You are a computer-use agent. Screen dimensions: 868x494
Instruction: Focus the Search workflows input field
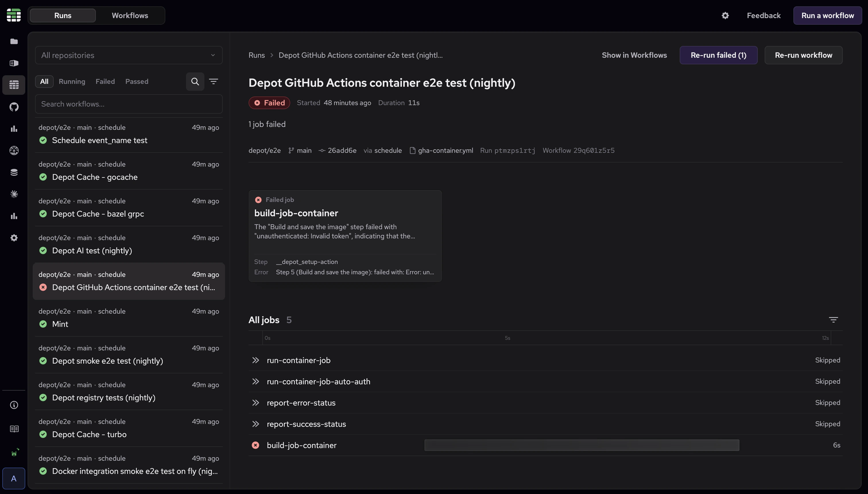pos(129,104)
